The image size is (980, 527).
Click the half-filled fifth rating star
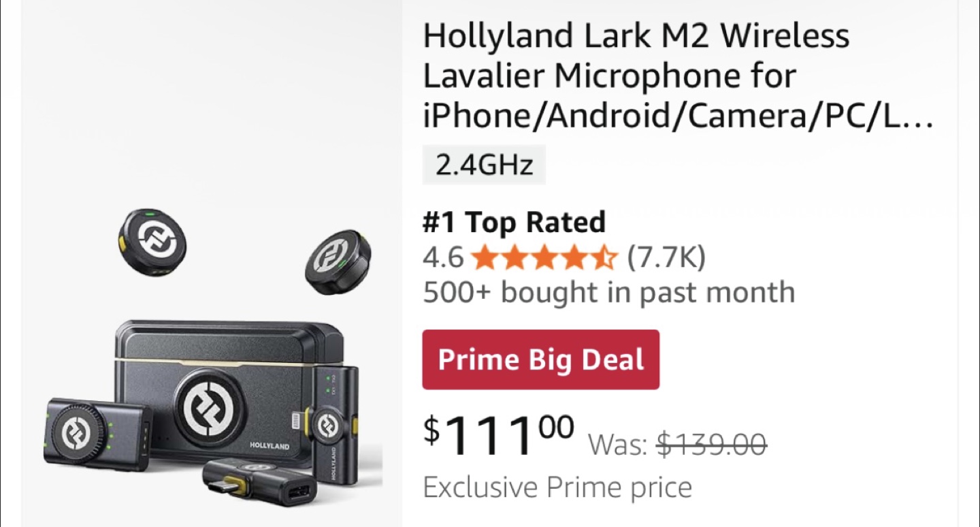[x=605, y=258]
